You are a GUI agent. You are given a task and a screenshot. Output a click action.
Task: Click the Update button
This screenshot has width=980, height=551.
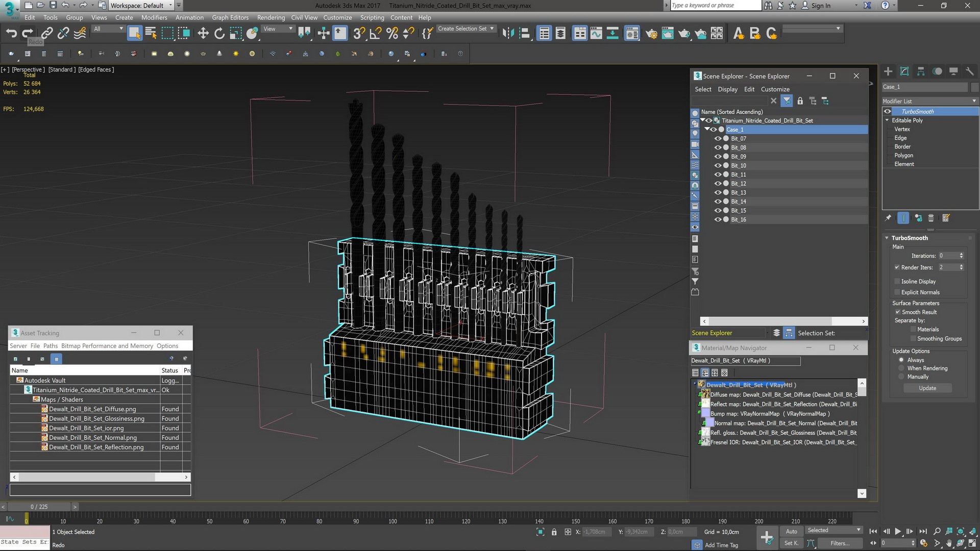tap(927, 388)
